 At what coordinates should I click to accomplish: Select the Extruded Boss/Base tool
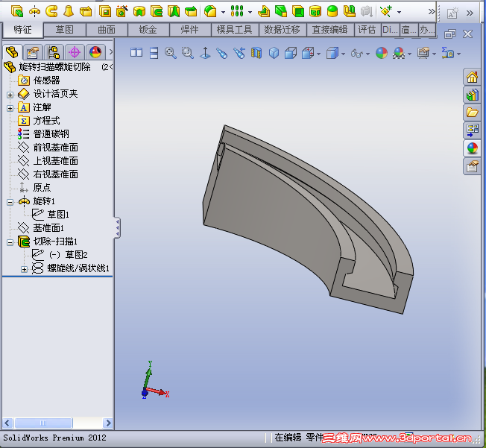pyautogui.click(x=16, y=11)
